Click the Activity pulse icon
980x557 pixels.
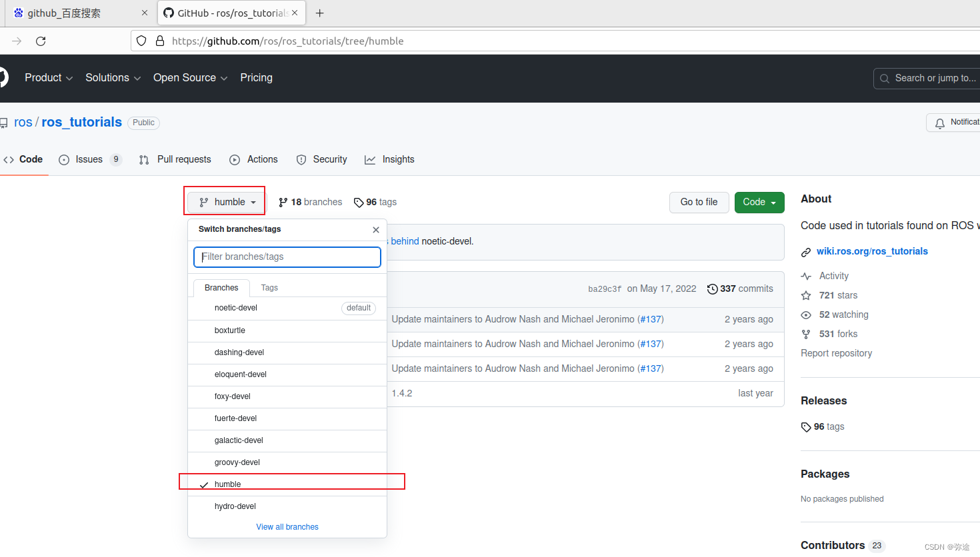pyautogui.click(x=806, y=276)
